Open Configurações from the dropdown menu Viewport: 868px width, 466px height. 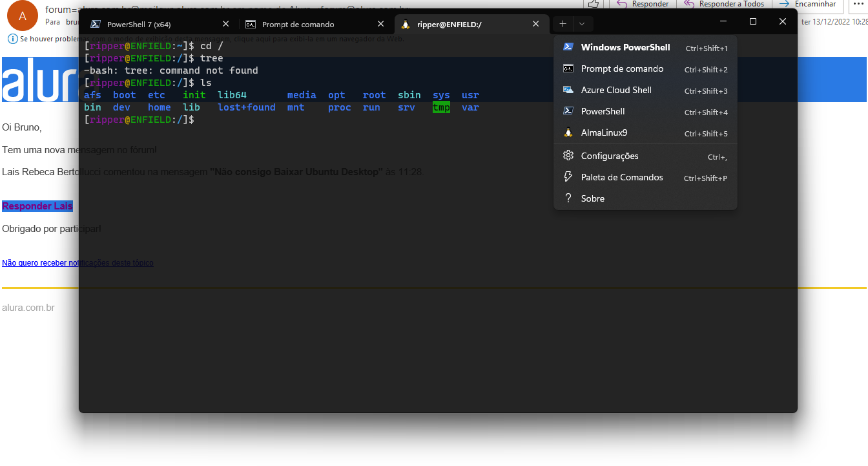point(645,156)
